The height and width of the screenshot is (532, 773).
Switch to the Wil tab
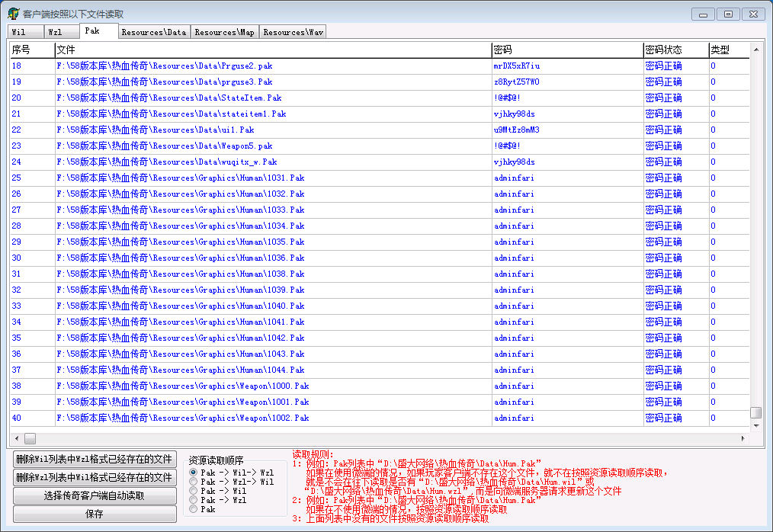click(x=26, y=32)
